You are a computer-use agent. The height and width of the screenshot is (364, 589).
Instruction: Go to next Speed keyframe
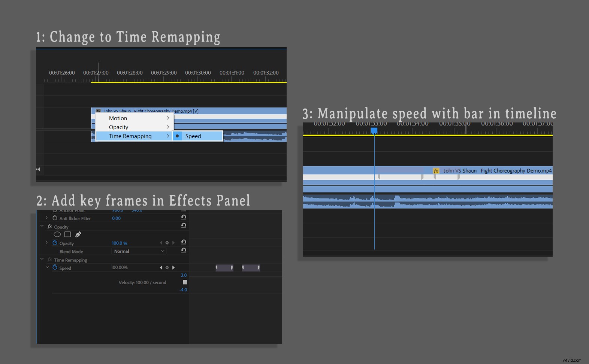(173, 267)
